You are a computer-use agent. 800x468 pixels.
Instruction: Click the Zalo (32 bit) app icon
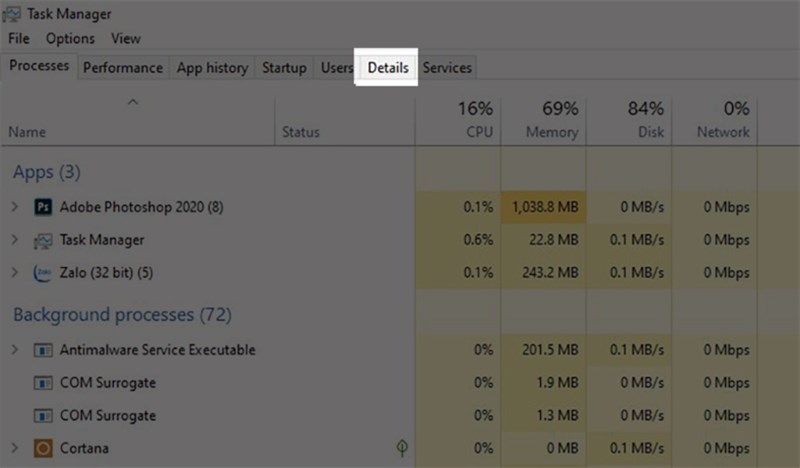pos(43,273)
